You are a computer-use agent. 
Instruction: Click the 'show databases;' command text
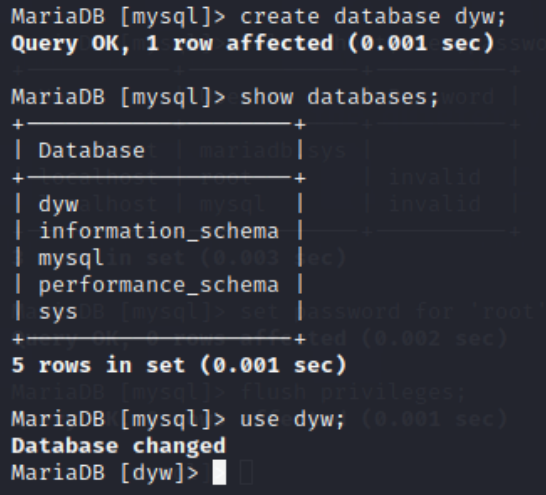tap(340, 97)
